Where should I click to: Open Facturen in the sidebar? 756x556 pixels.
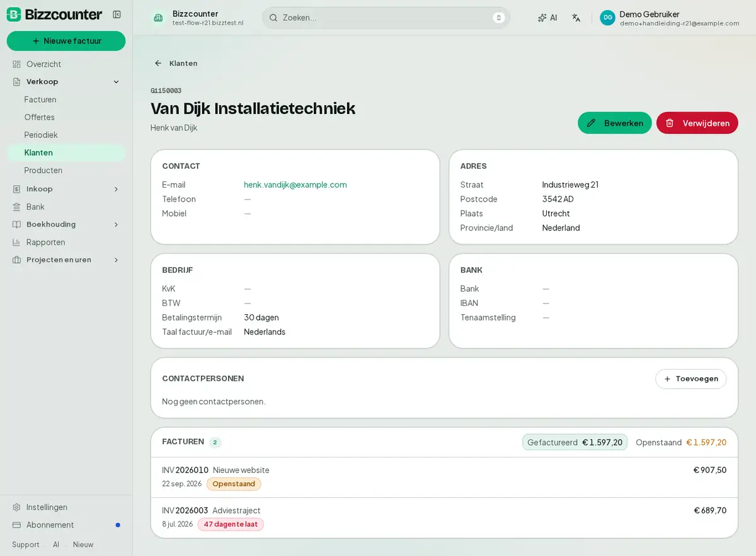pos(66,99)
